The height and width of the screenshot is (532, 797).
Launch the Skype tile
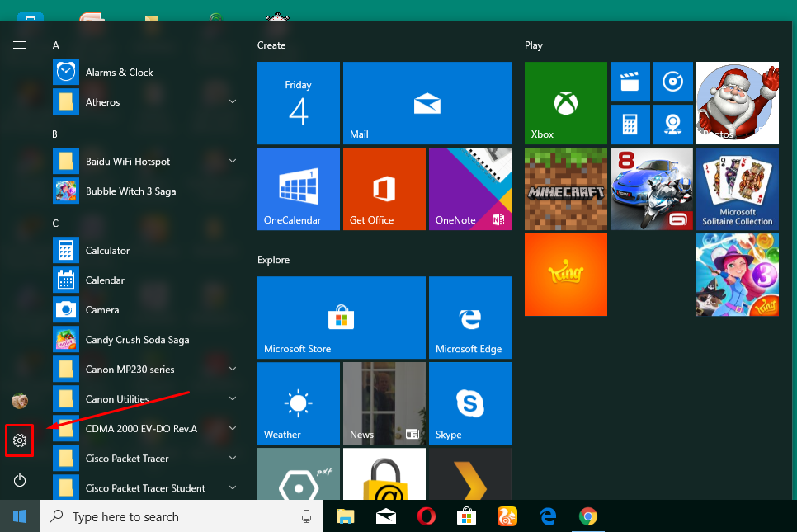(470, 403)
